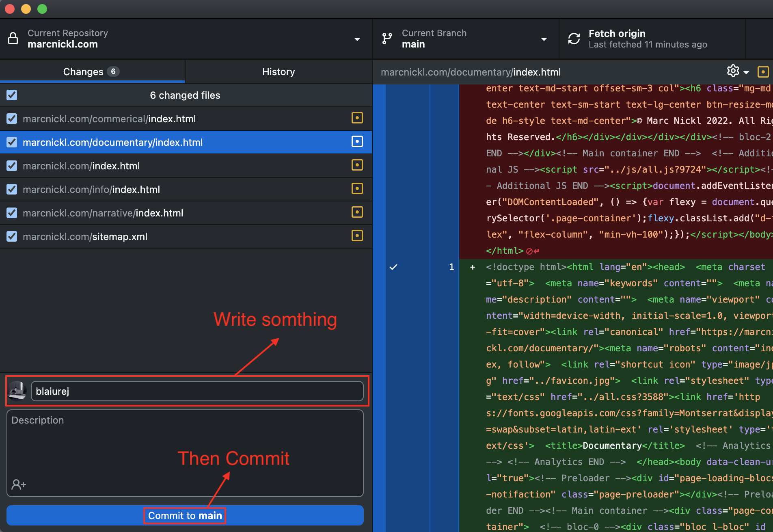
Task: Click the commit summary field containing 'blaiurej'
Action: (x=197, y=391)
